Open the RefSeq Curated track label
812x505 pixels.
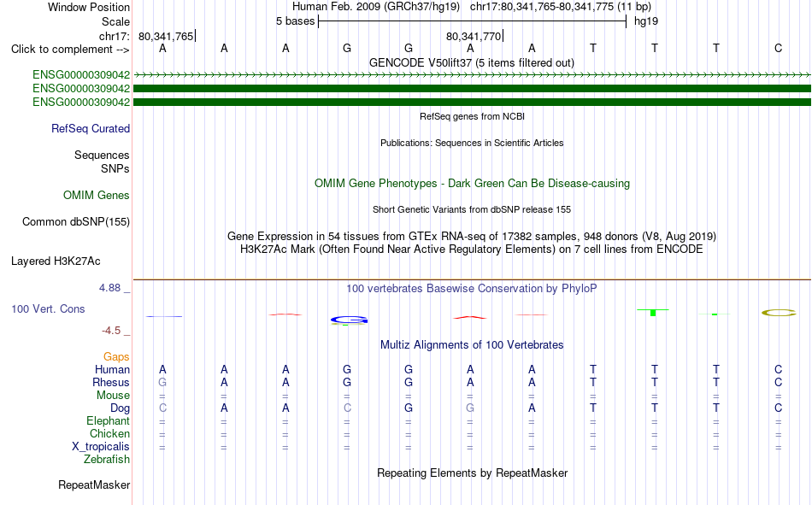coord(91,128)
